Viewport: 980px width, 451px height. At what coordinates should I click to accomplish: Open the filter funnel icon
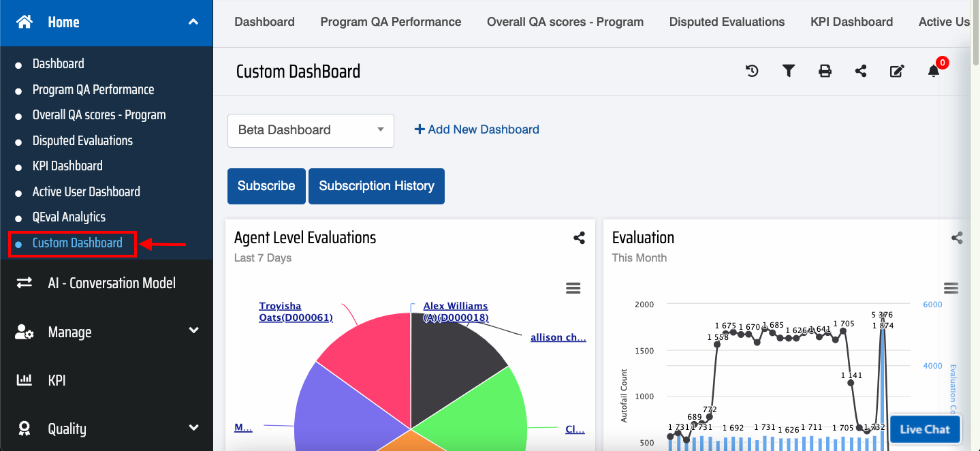click(789, 71)
